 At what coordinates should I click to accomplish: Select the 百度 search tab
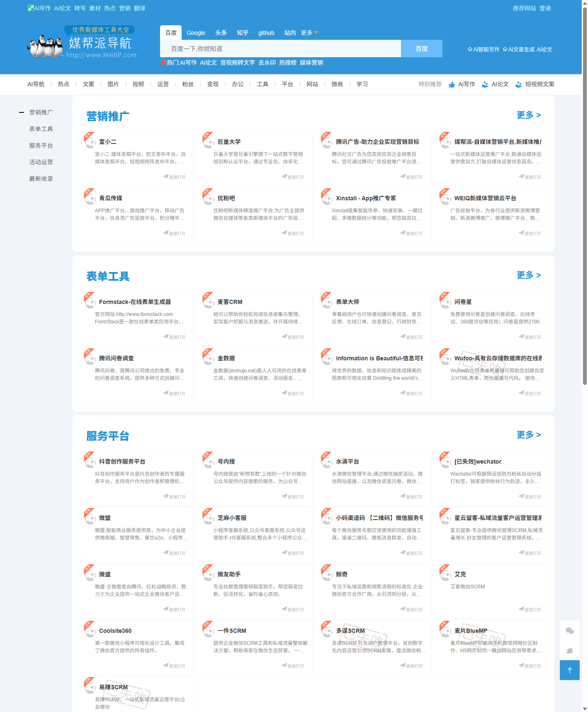[x=171, y=33]
